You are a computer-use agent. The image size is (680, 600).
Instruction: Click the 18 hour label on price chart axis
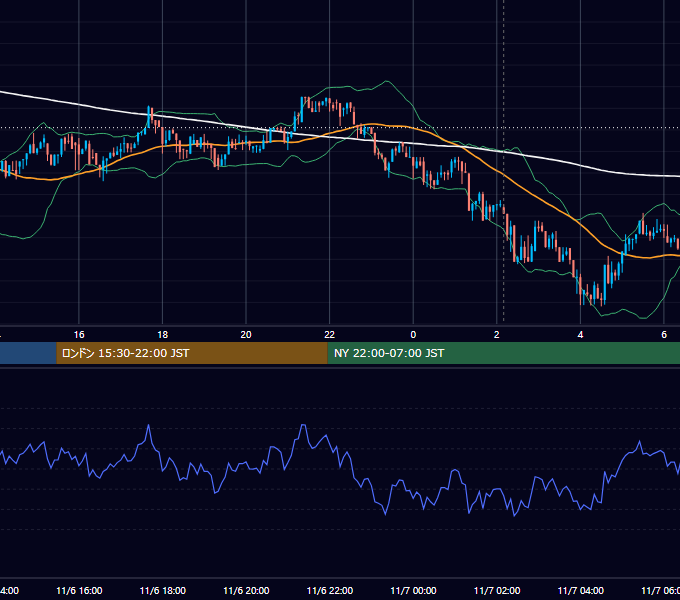(163, 335)
